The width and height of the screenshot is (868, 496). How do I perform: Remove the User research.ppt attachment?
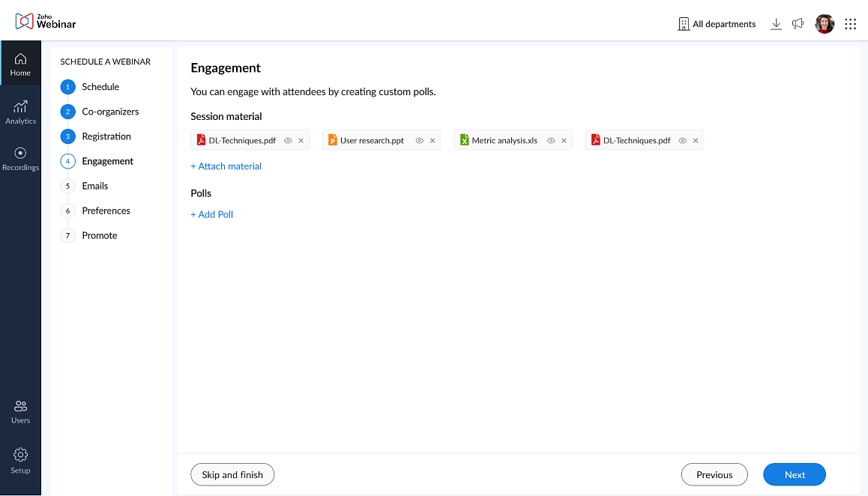click(x=433, y=141)
